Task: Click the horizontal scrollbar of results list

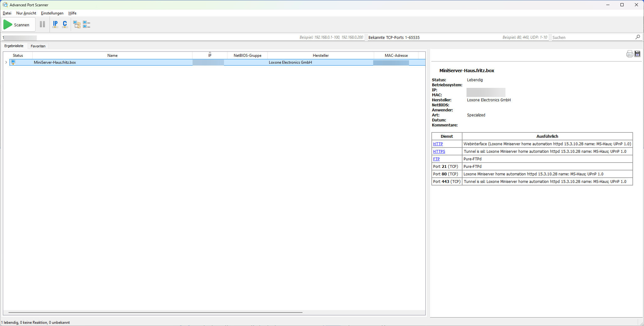Action: [156, 313]
